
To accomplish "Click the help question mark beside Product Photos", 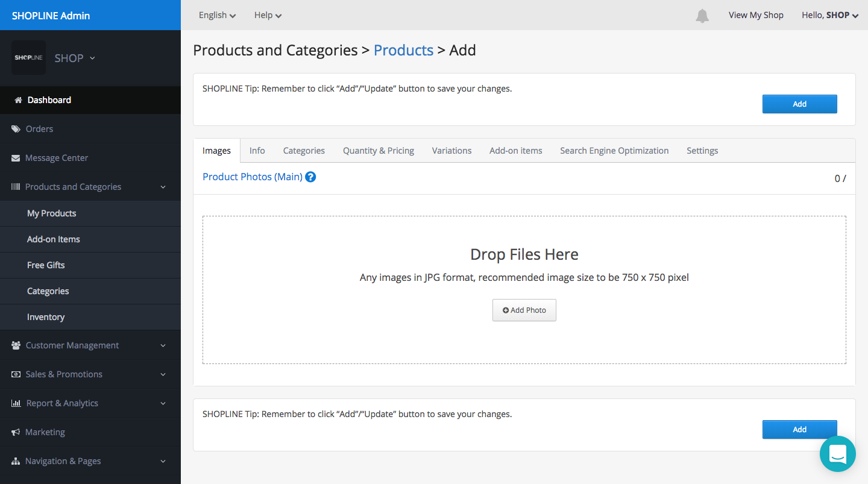I will point(310,177).
